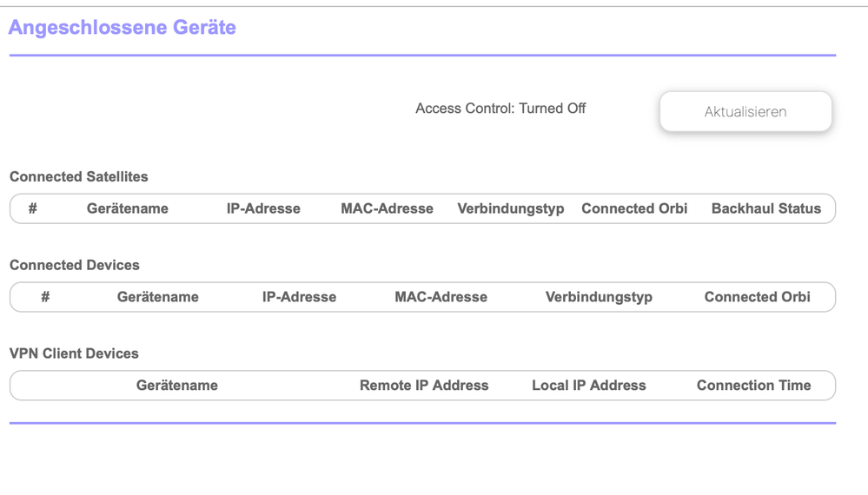Click Connected Orbi header in Connected Devices table
This screenshot has height=495, width=868.
[757, 297]
